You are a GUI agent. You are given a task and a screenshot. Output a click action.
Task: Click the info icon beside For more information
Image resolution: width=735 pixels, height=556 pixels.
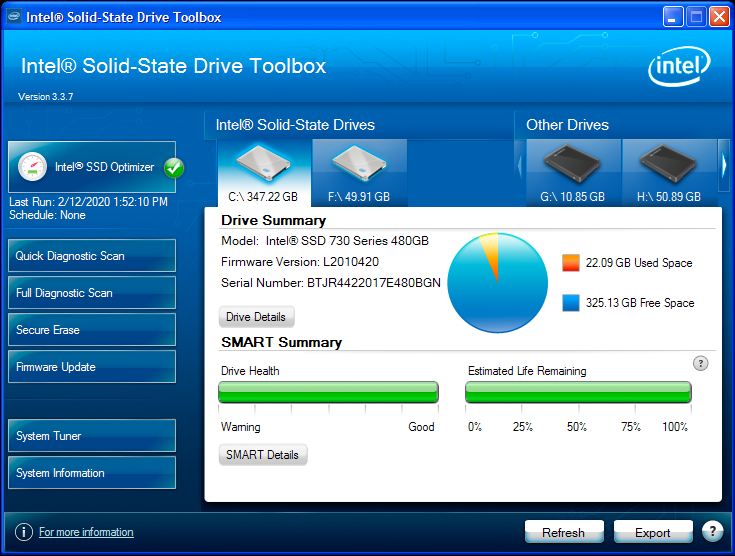[x=24, y=532]
